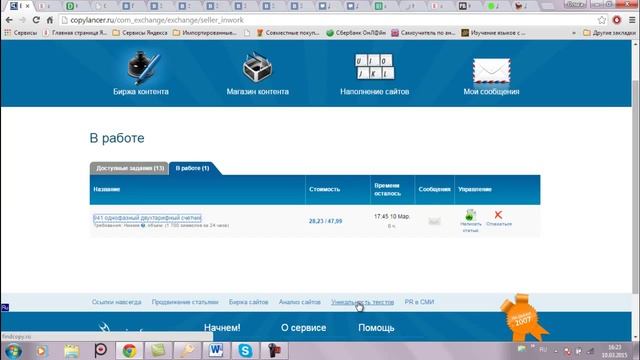Open the Сервисы Яндекса bookmark folder

coord(140,33)
